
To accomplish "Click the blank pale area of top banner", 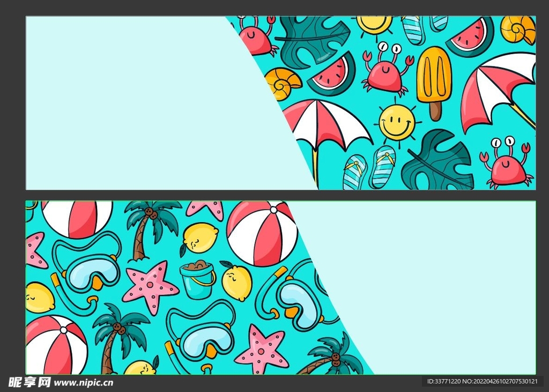I will [x=134, y=102].
